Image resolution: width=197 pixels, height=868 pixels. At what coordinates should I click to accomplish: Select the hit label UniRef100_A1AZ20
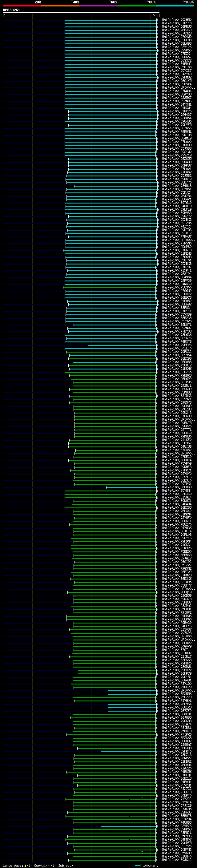(x=177, y=768)
